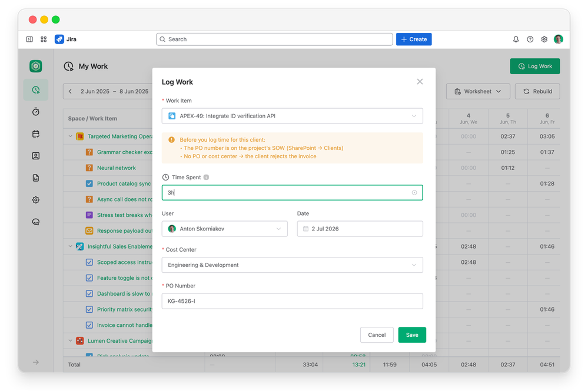Focus the Jira search field

[274, 39]
